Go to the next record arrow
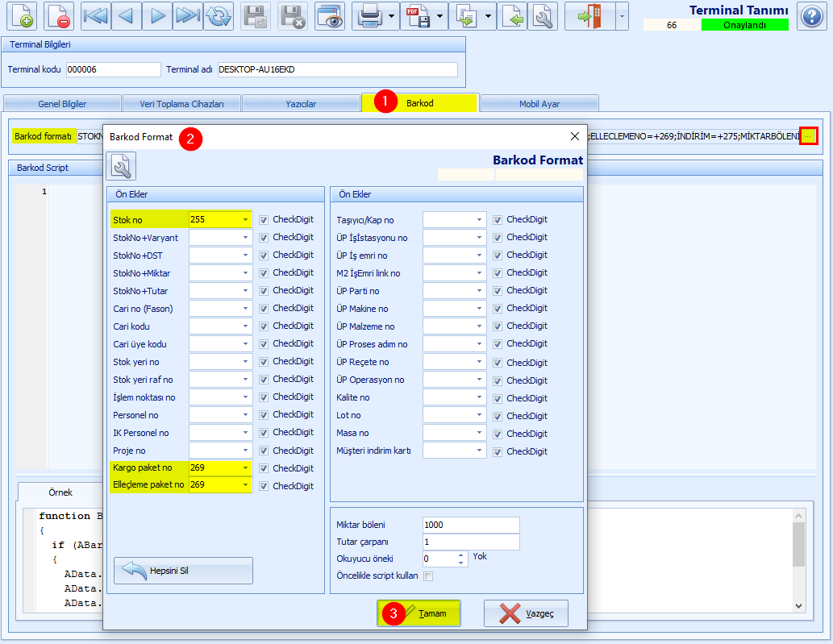This screenshot has width=833, height=644. tap(157, 16)
